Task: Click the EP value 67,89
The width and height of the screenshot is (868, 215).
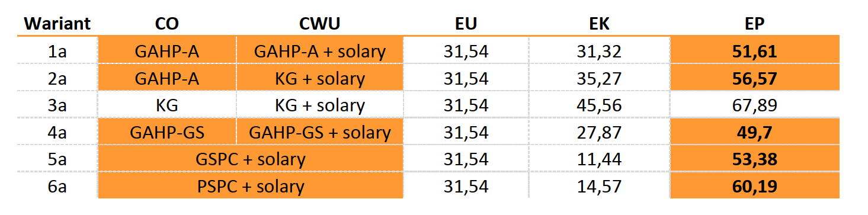Action: [755, 105]
